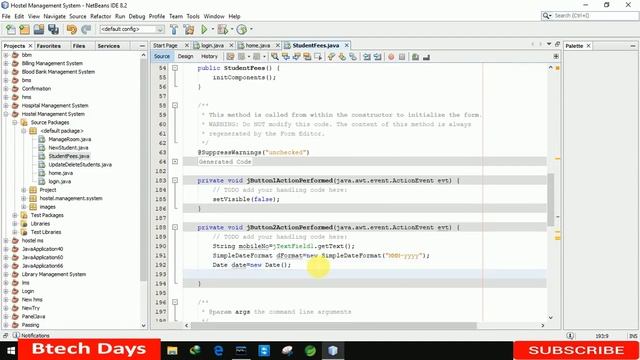Open the default config dropdown
This screenshot has height=360, width=640.
132,29
